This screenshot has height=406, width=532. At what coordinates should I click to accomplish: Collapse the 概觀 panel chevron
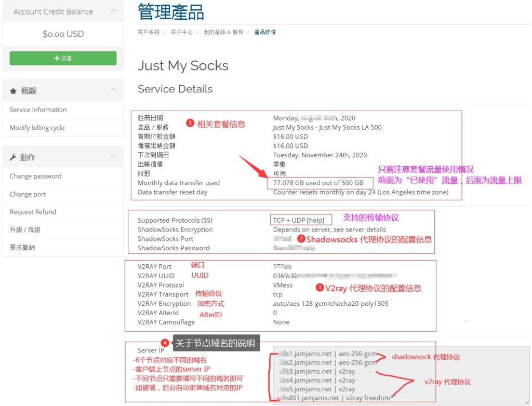point(114,90)
